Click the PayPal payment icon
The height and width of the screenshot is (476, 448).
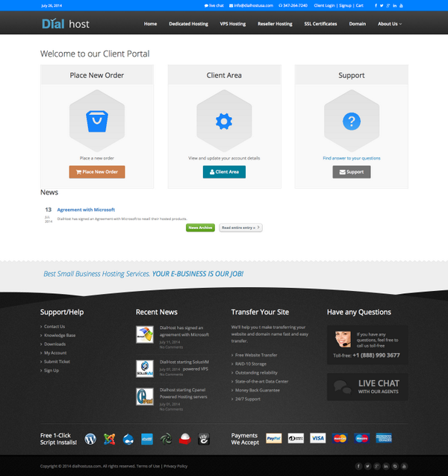point(274,439)
